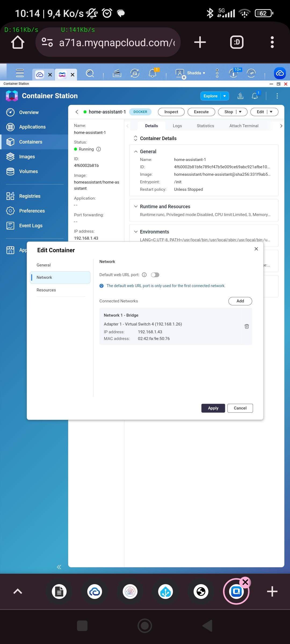Collapse all Container Details sections
The image size is (290, 644).
coord(136,138)
